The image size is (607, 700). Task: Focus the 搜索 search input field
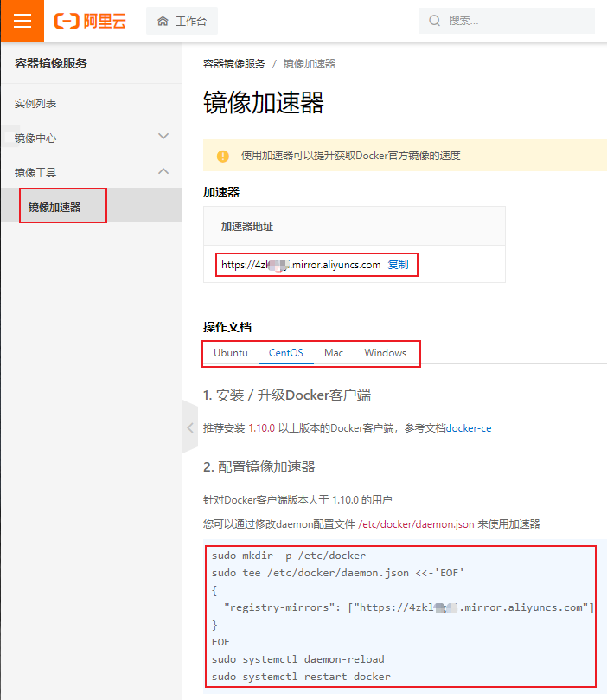(507, 21)
